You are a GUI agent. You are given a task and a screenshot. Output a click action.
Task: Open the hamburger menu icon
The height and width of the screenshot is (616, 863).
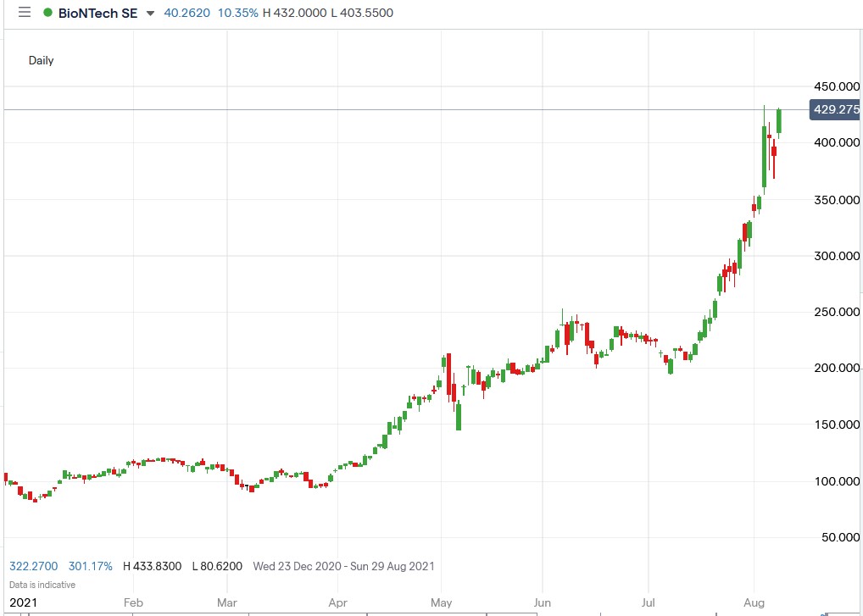tap(25, 13)
